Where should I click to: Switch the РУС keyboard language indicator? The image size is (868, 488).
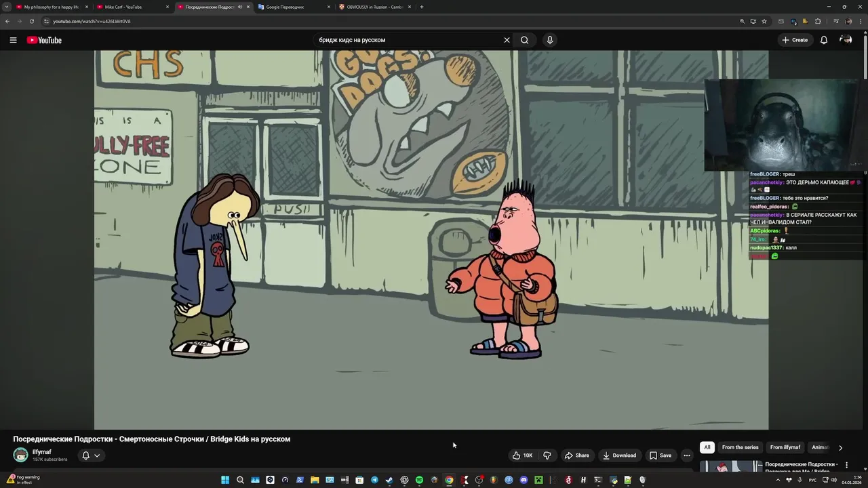811,480
